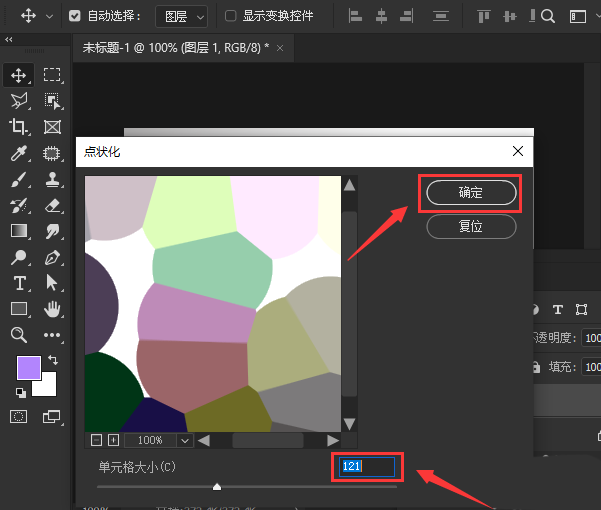Select the Gradient tool
Viewport: 601px width, 510px height.
pyautogui.click(x=18, y=231)
